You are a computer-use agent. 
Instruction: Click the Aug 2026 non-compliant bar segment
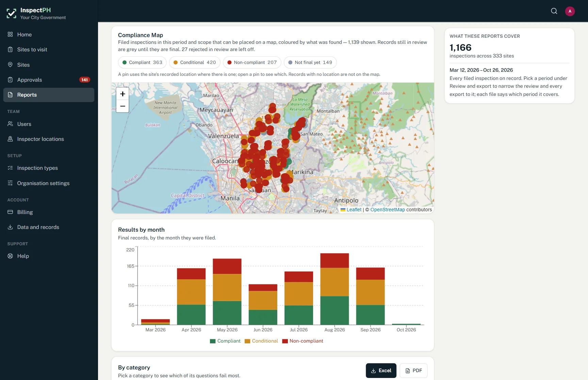coord(334,261)
